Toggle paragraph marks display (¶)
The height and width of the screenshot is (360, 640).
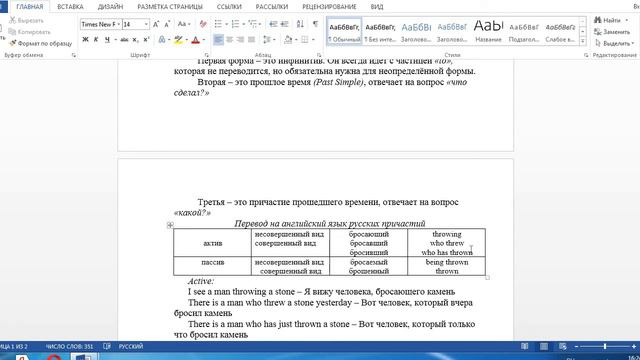(315, 24)
